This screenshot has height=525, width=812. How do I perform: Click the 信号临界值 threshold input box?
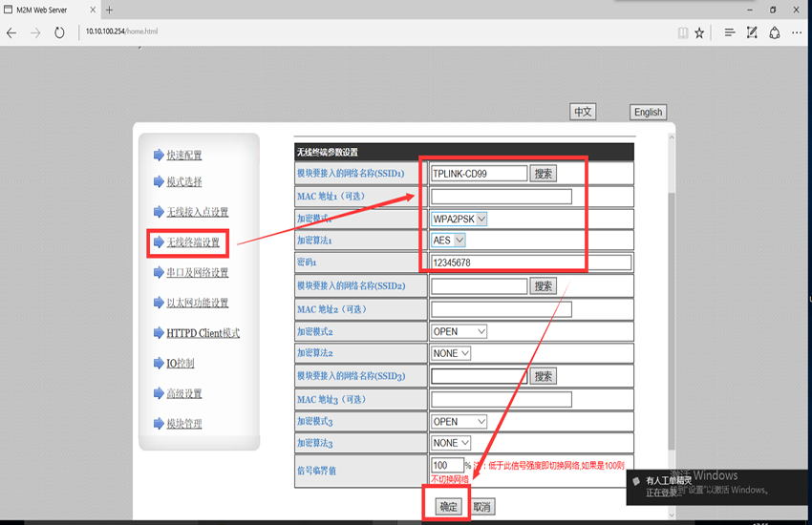(446, 465)
